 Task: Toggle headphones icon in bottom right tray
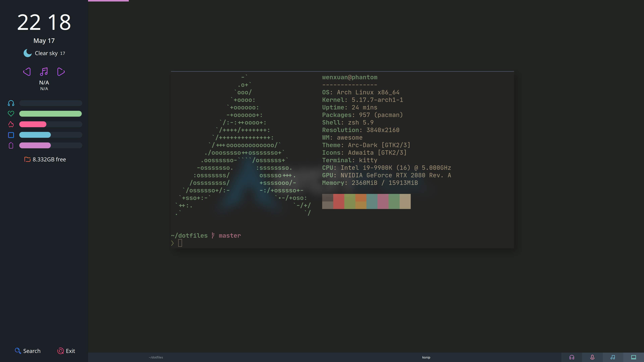coord(572,357)
